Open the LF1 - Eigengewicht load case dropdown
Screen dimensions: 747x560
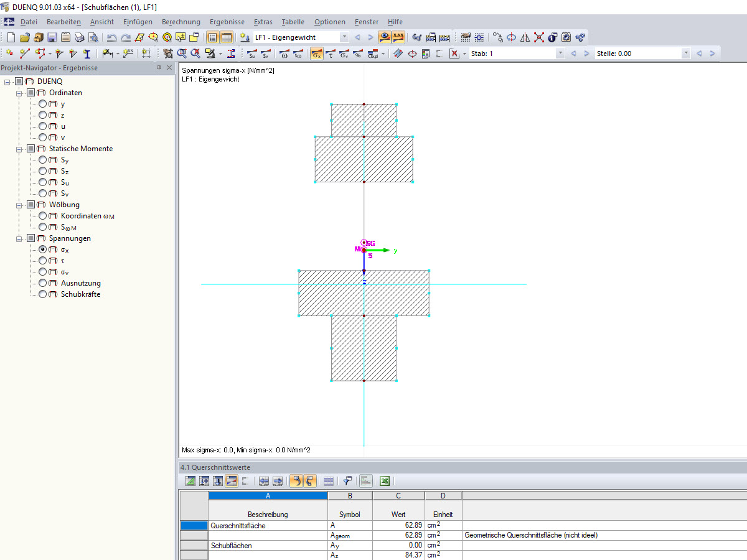(x=344, y=37)
